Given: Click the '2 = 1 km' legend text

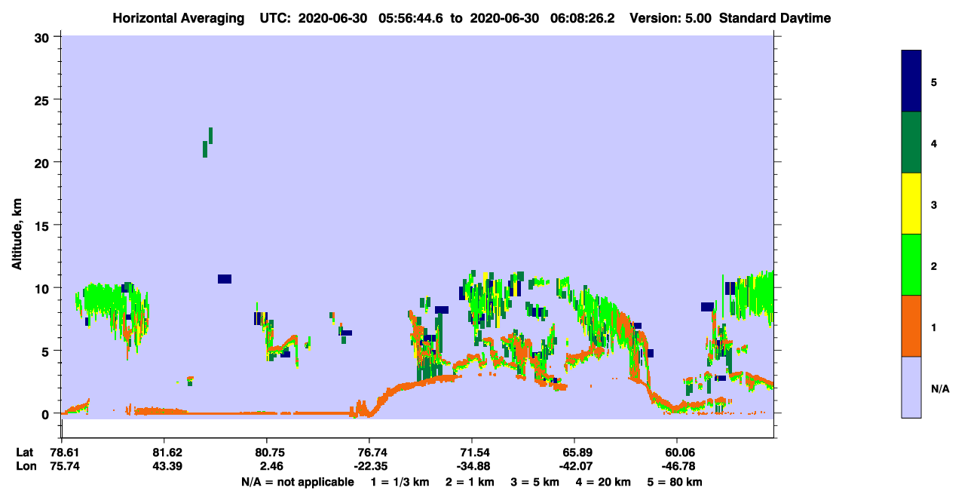Looking at the screenshot, I should (469, 482).
